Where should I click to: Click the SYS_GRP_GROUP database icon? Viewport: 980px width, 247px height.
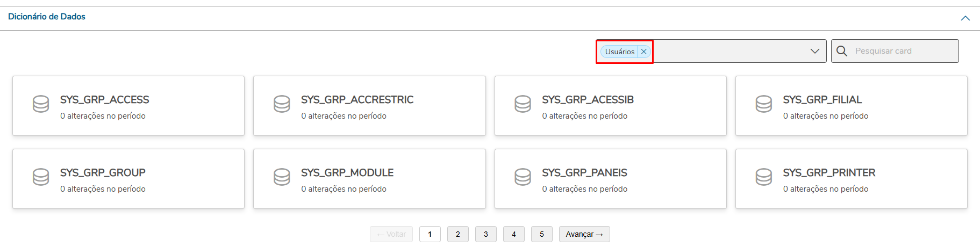41,177
